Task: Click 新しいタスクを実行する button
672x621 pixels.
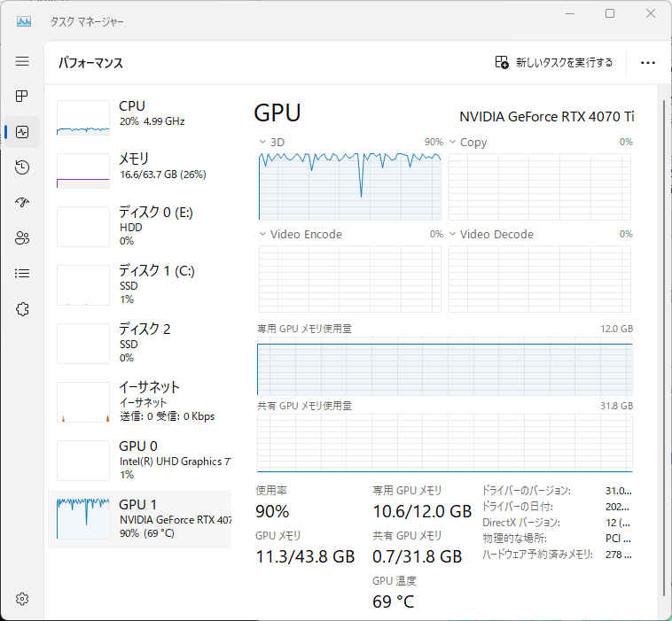Action: 554,63
